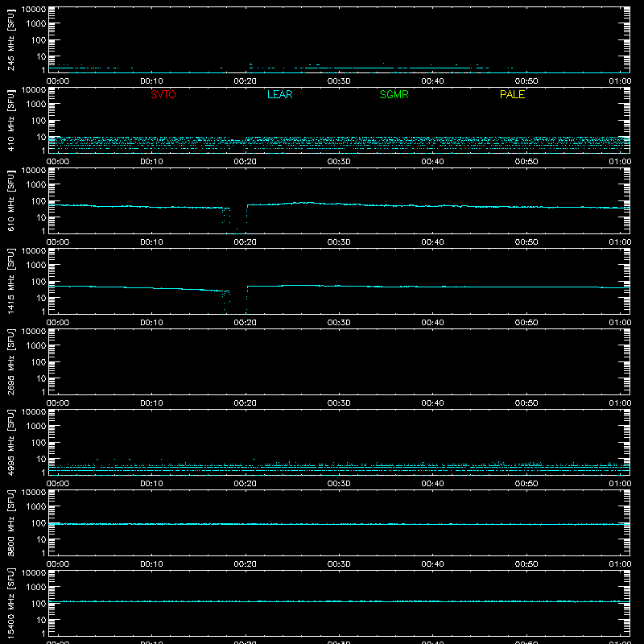Click the 00:10 tick label under 410 MHz plot
The image size is (644, 644).
click(151, 162)
